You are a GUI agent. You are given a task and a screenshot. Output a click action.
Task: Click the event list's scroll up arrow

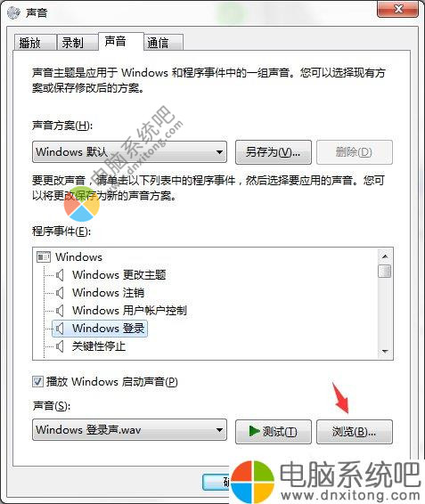tap(385, 256)
